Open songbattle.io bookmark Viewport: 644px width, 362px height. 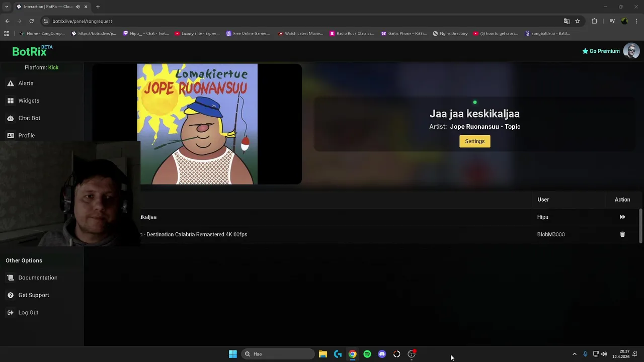tap(547, 34)
